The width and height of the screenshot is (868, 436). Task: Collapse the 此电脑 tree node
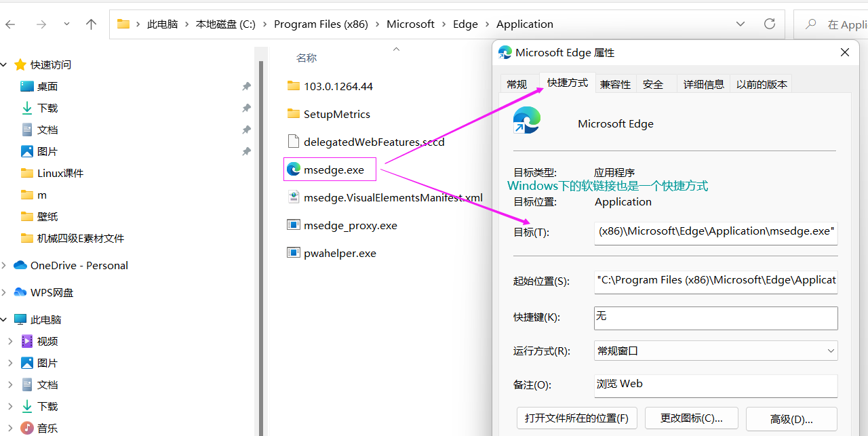click(4, 320)
